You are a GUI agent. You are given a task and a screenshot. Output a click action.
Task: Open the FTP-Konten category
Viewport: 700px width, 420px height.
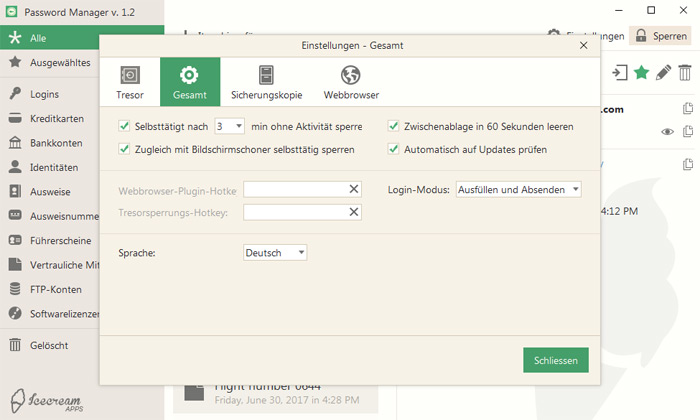(x=50, y=289)
